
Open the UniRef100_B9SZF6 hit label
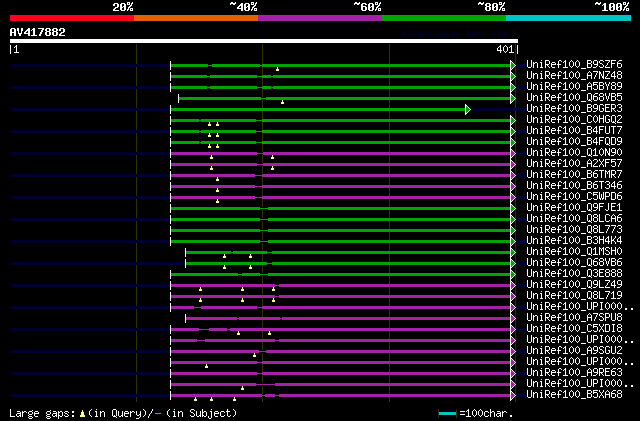pos(574,64)
